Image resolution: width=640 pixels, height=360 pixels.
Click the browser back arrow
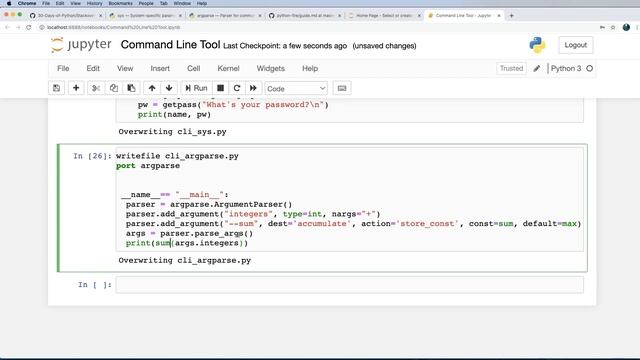coord(7,27)
